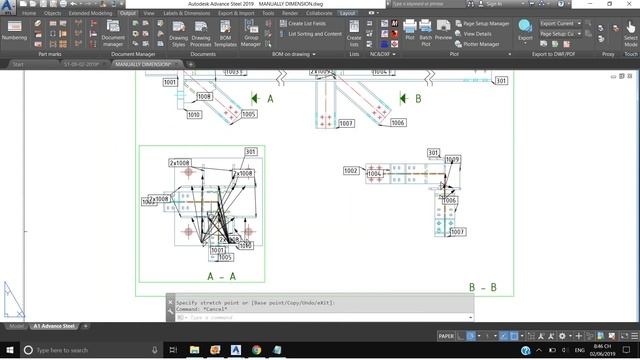Open plot Preview
640x360 pixels.
pos(443,29)
